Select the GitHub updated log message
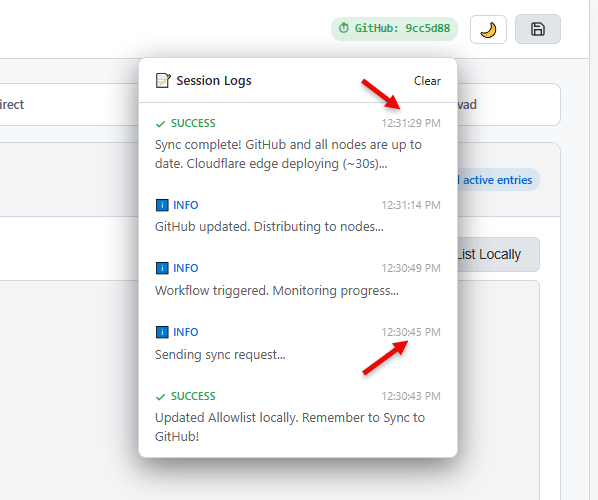598x500 pixels. click(269, 227)
